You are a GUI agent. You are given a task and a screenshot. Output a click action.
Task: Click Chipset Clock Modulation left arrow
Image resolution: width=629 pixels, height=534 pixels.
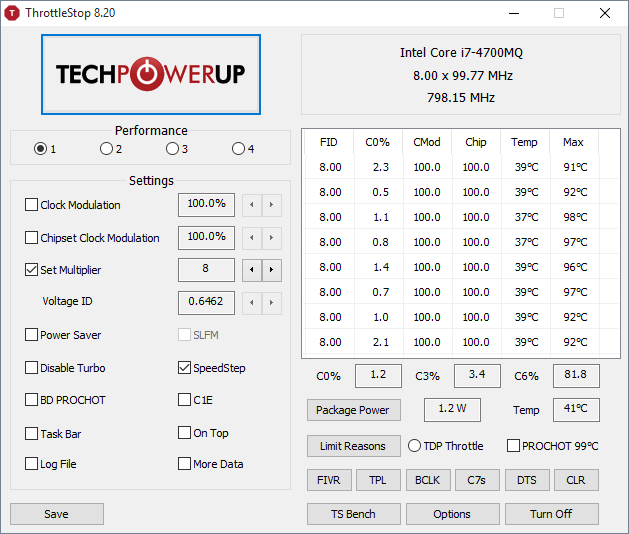(x=252, y=238)
